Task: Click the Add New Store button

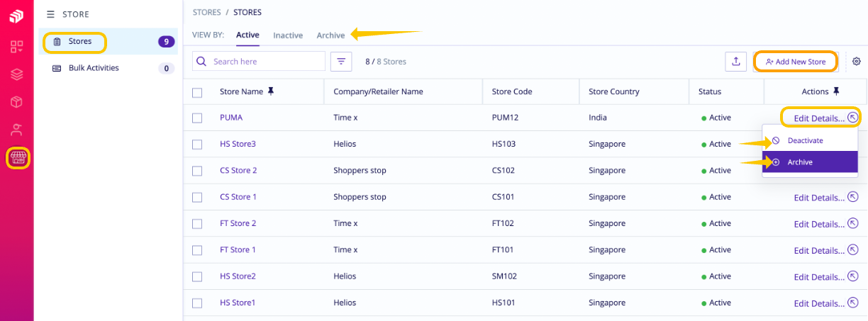Action: (x=796, y=62)
